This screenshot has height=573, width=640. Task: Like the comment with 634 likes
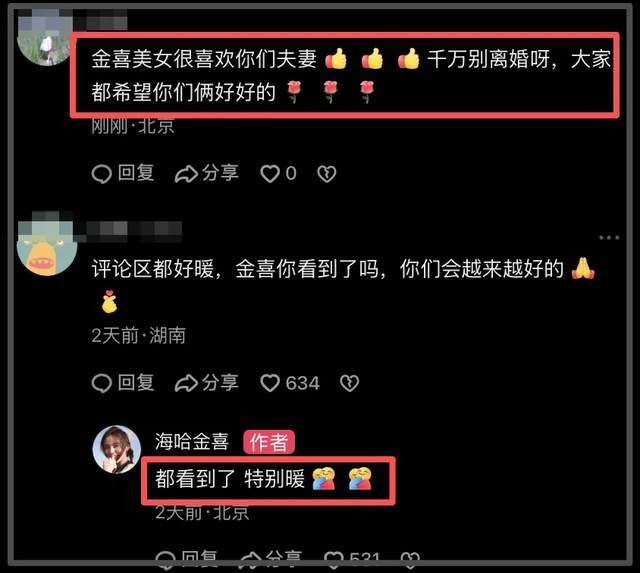290,383
